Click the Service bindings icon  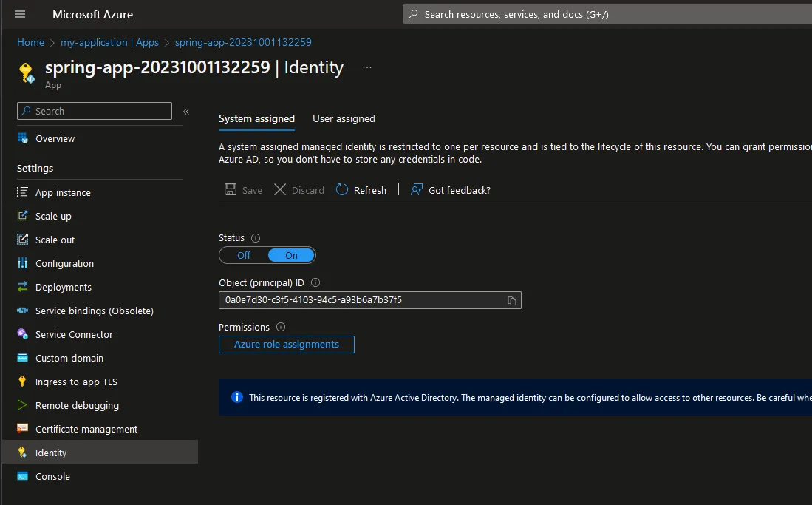pyautogui.click(x=22, y=311)
